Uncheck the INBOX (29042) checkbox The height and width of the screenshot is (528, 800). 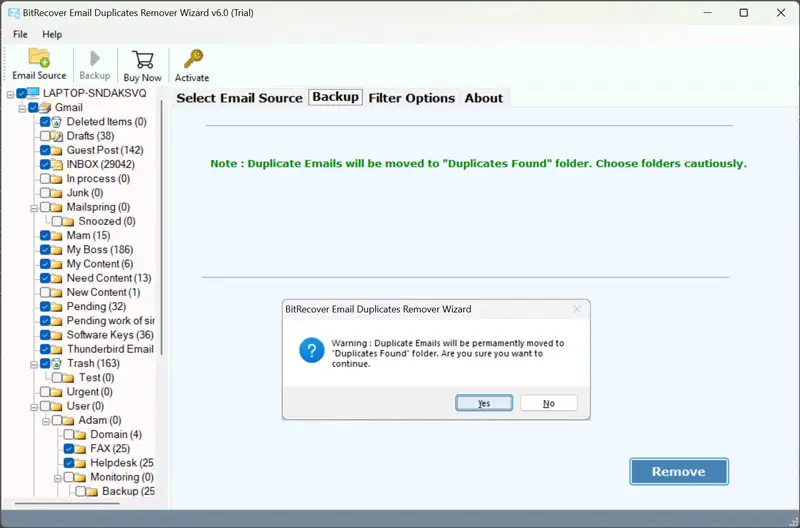coord(45,164)
